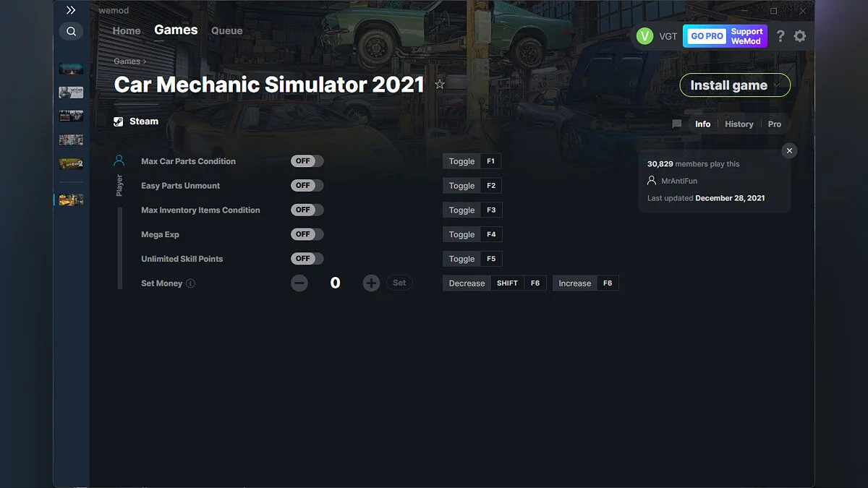Click the GO PRO button

(705, 35)
